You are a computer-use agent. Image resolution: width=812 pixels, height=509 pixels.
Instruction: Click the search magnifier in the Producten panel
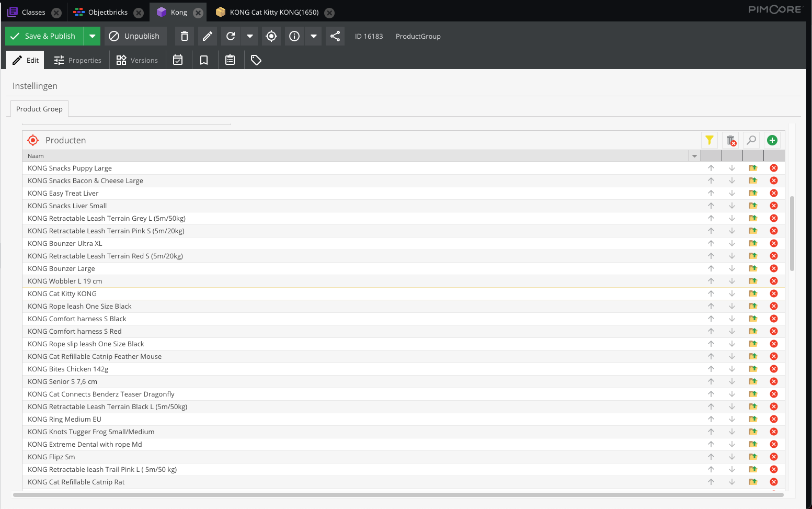[x=751, y=140]
